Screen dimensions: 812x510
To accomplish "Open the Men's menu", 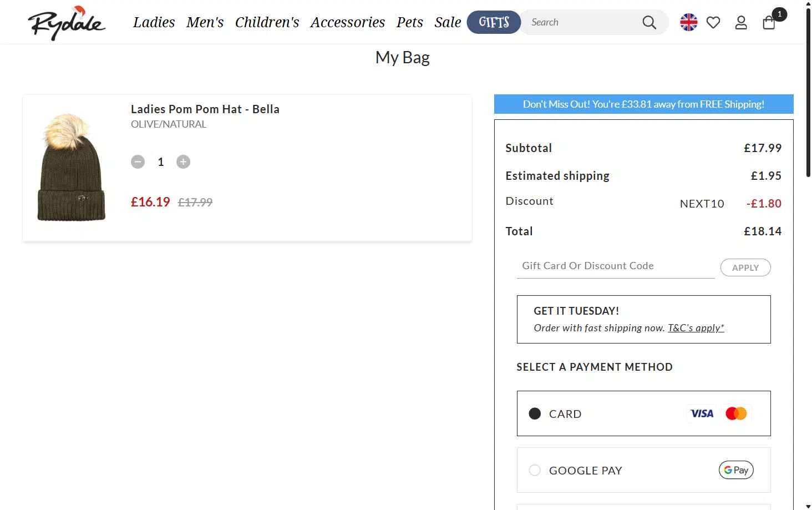I will 205,22.
